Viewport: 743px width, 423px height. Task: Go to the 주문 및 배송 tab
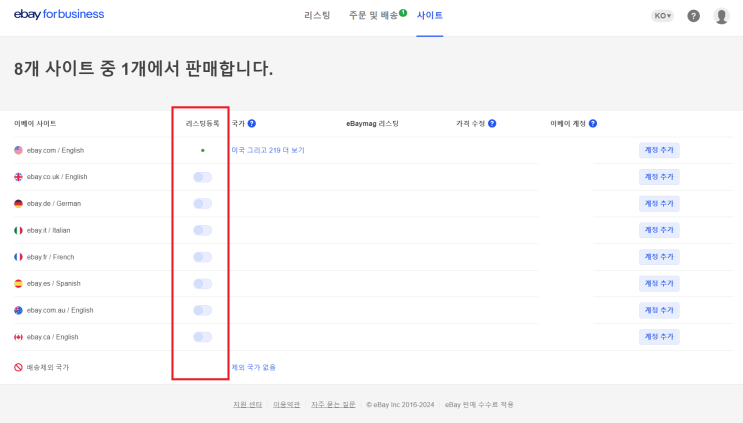[x=373, y=15]
